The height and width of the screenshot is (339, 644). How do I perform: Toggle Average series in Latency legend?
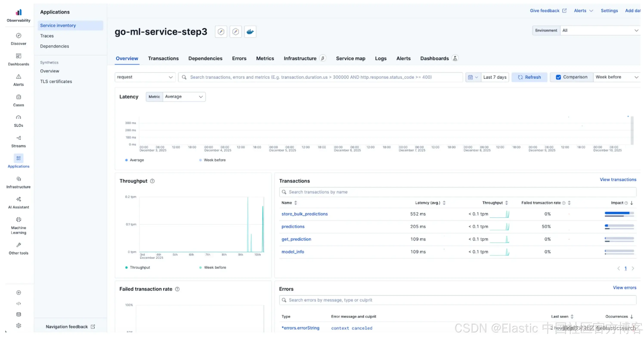136,160
